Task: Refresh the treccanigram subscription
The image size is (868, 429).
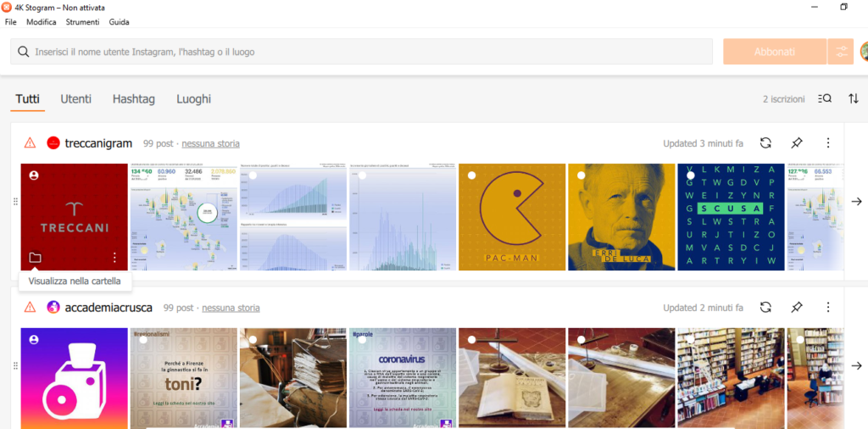Action: click(765, 143)
